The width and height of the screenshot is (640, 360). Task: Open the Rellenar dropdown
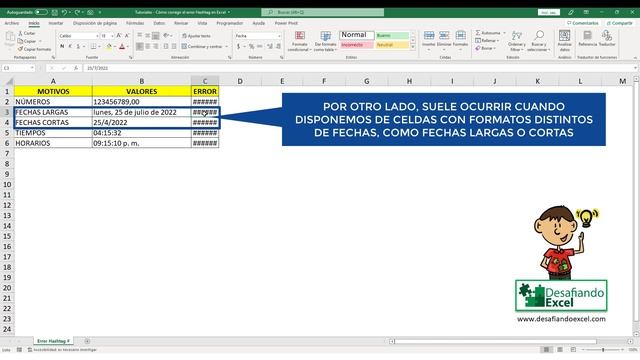coord(486,40)
